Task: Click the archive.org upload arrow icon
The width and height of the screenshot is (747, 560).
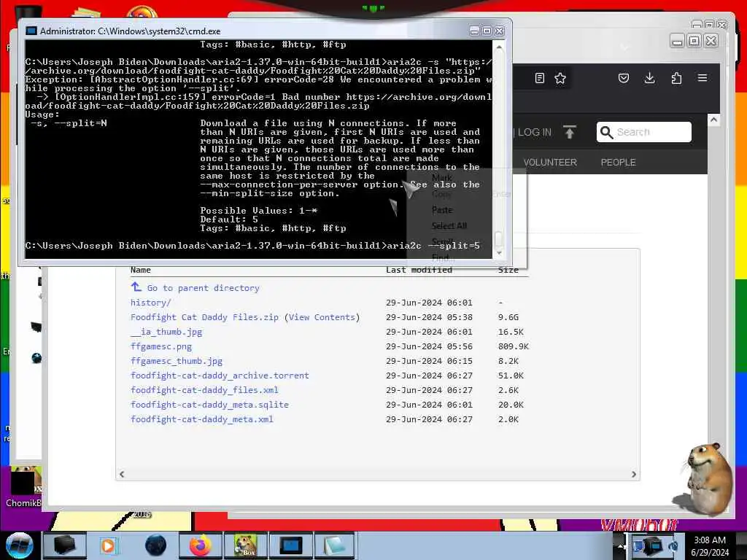Action: [569, 132]
